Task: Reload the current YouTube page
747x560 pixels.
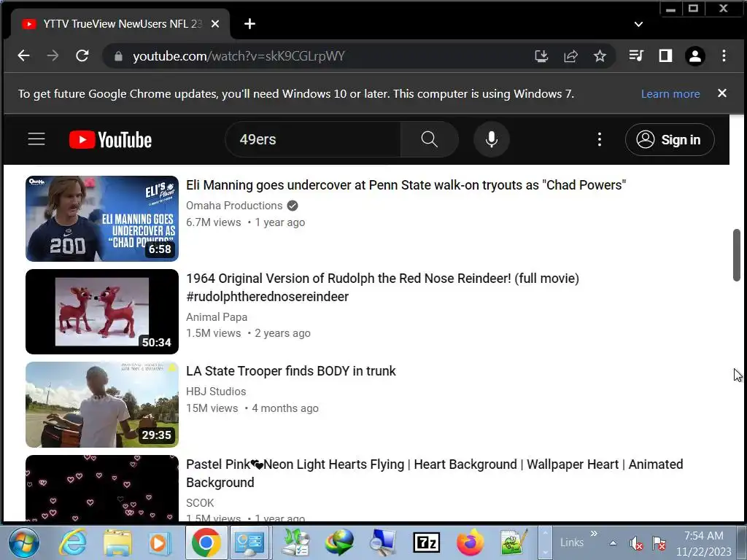Action: tap(82, 55)
